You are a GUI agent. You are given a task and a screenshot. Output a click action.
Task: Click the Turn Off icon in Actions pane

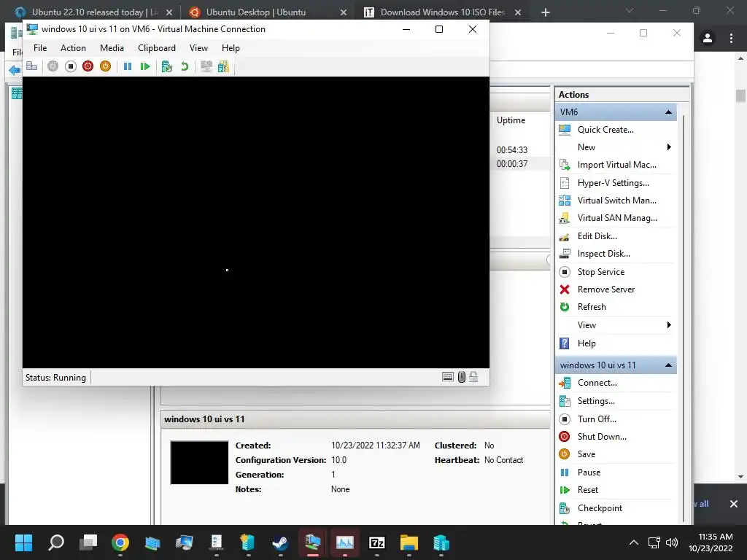point(565,419)
